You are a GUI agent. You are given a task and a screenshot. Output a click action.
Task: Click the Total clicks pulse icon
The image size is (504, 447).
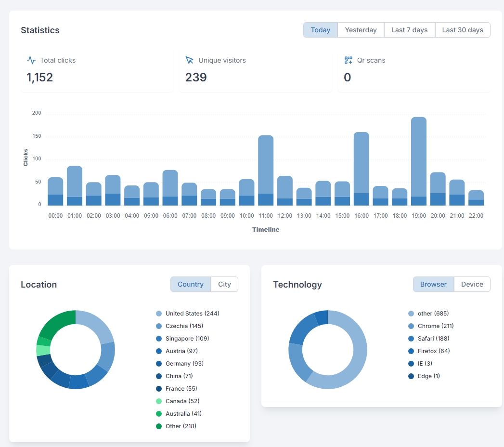tap(31, 60)
